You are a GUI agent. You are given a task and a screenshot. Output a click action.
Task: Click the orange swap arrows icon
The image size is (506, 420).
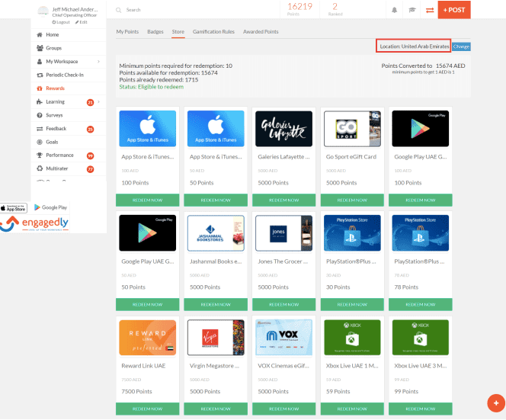click(430, 11)
